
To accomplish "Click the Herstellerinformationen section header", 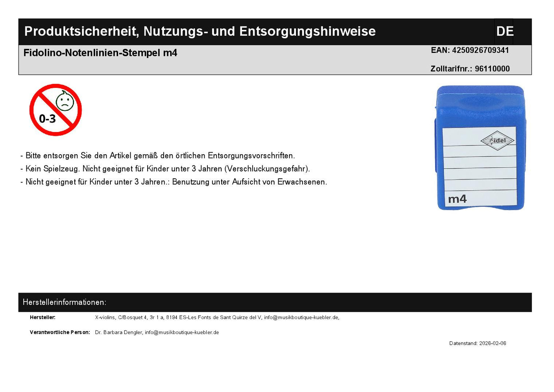I will pyautogui.click(x=64, y=302).
